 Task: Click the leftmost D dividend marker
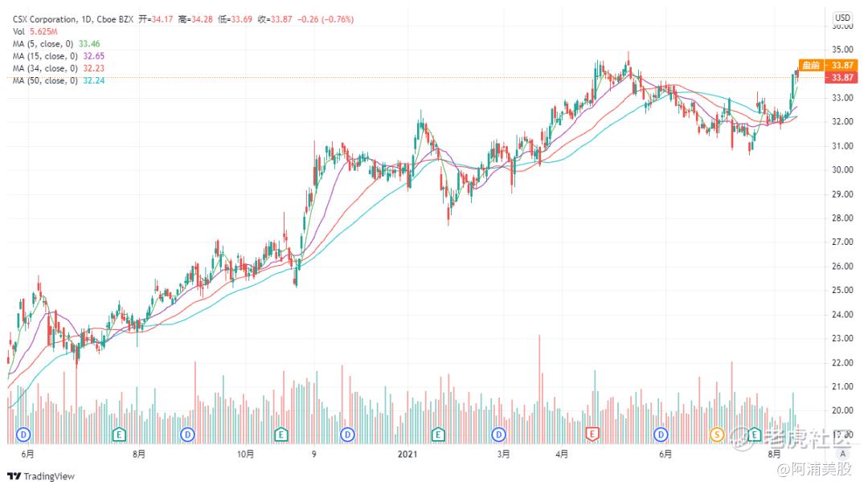coord(23,434)
